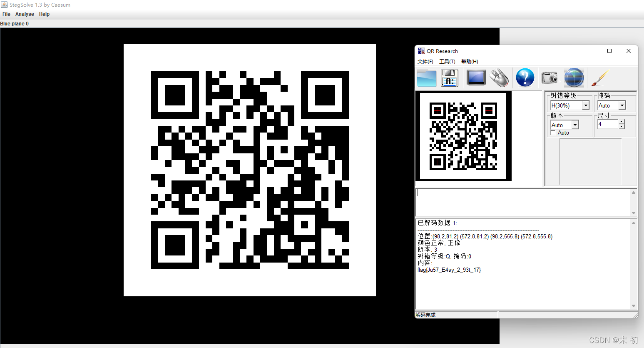
Task: Open the 帮助(H) menu in QR Research
Action: pyautogui.click(x=470, y=62)
